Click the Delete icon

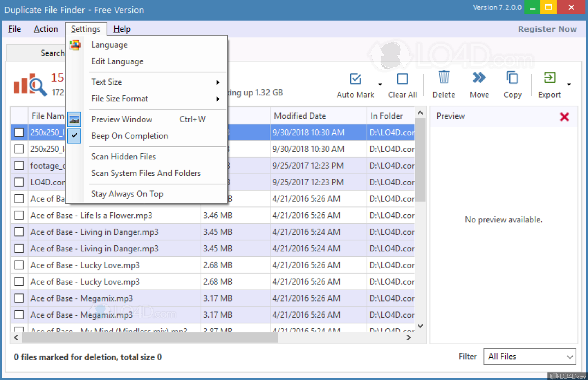coord(444,83)
